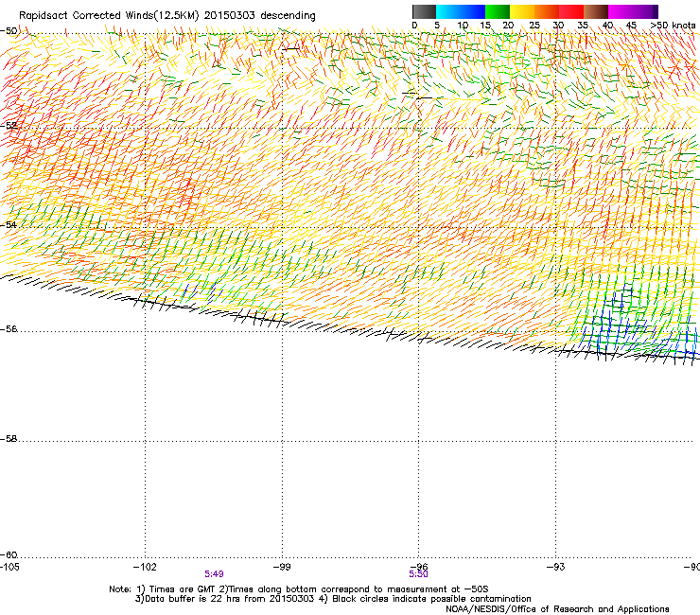Click the brown 35-40 knots legend segment
The image size is (700, 615).
(x=596, y=11)
